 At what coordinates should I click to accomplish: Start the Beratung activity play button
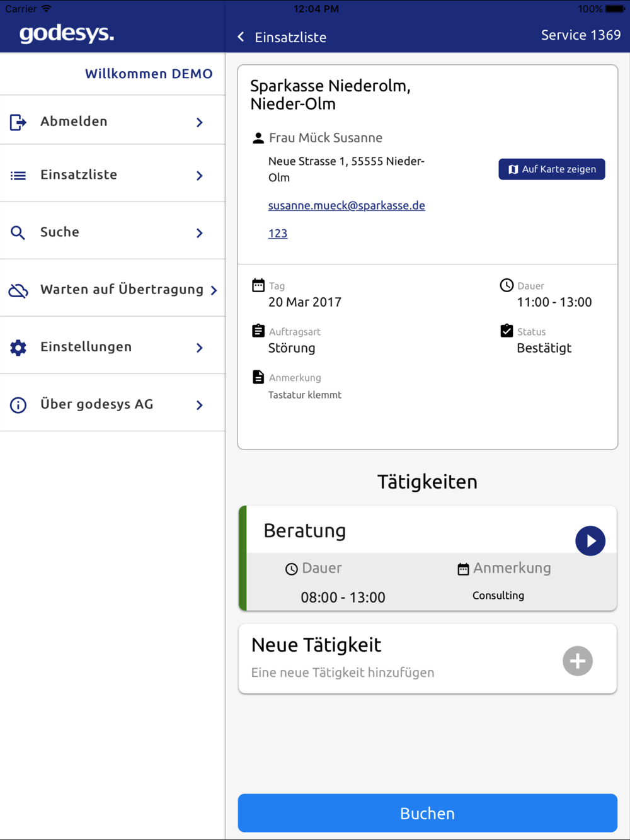590,541
